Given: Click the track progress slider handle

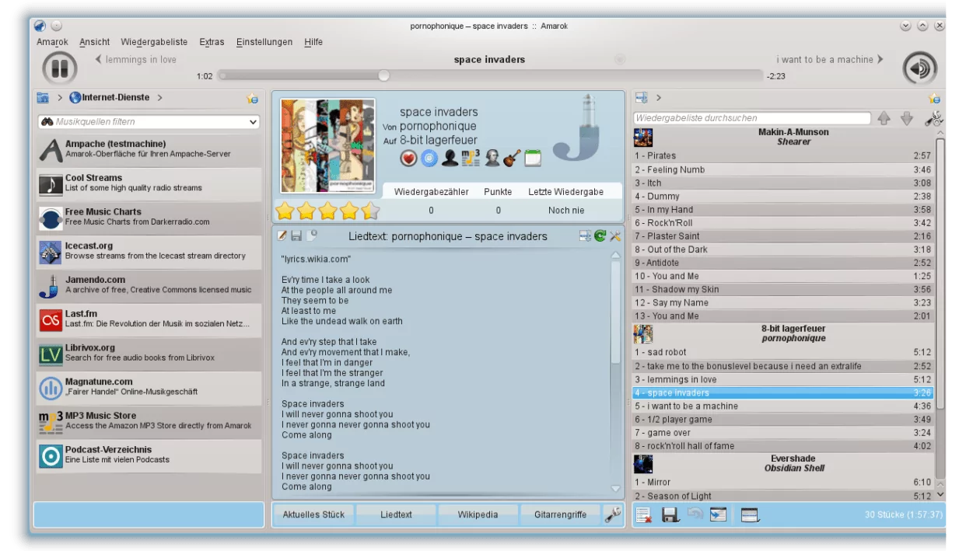Looking at the screenshot, I should 383,76.
